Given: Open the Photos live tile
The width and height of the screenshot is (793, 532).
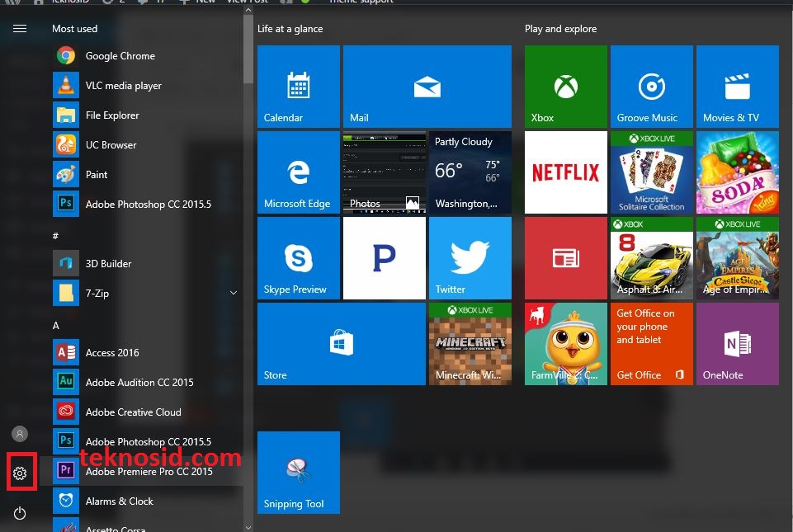Looking at the screenshot, I should click(385, 172).
